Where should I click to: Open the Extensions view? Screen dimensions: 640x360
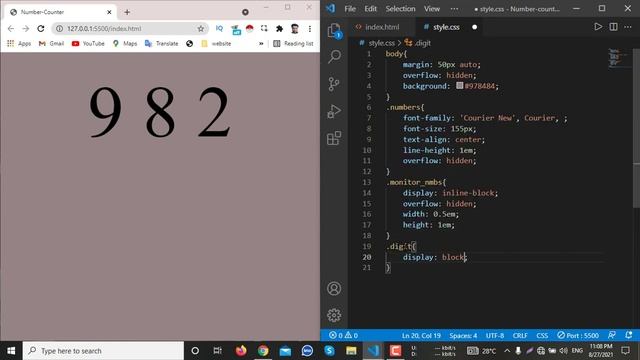(x=334, y=138)
